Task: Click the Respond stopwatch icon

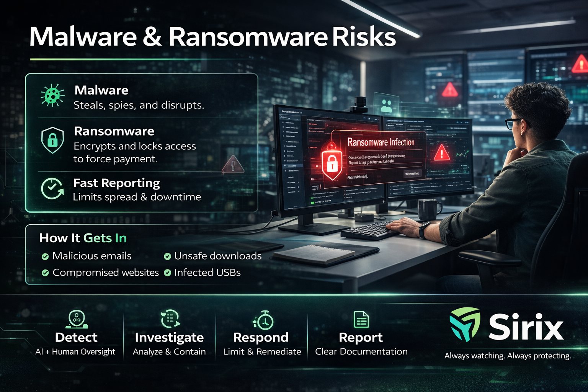Action: pos(263,320)
